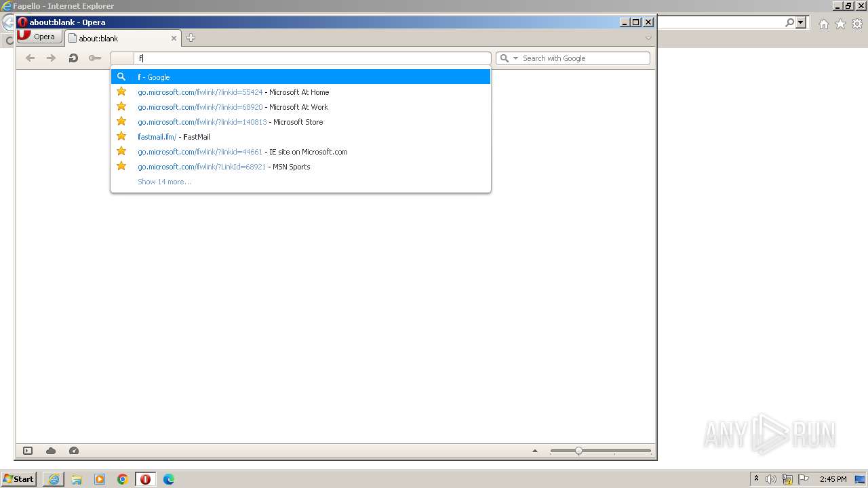The width and height of the screenshot is (868, 488).
Task: Click Internet Explorer search magnifier icon
Action: pos(789,22)
